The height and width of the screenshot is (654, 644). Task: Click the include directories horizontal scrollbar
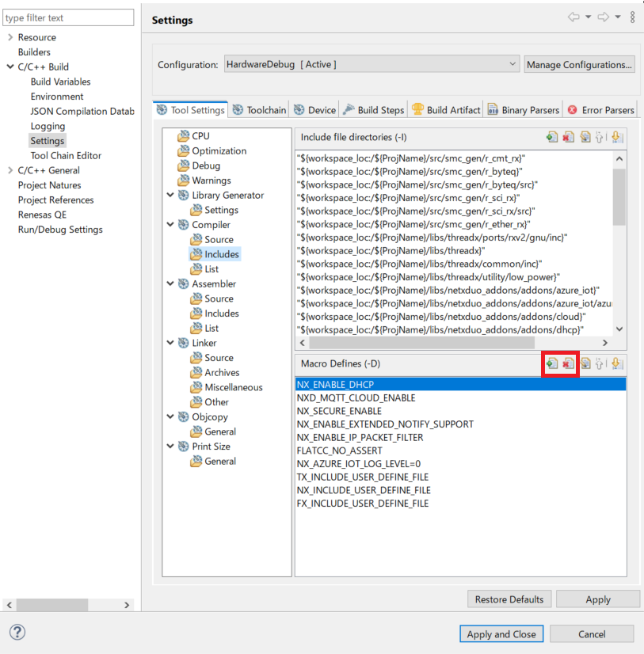pos(452,343)
